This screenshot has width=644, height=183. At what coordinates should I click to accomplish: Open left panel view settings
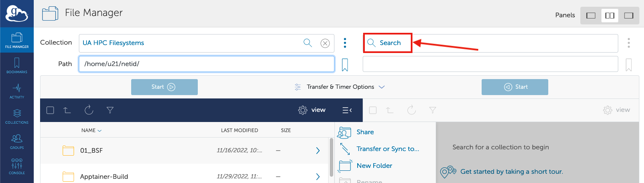point(312,110)
